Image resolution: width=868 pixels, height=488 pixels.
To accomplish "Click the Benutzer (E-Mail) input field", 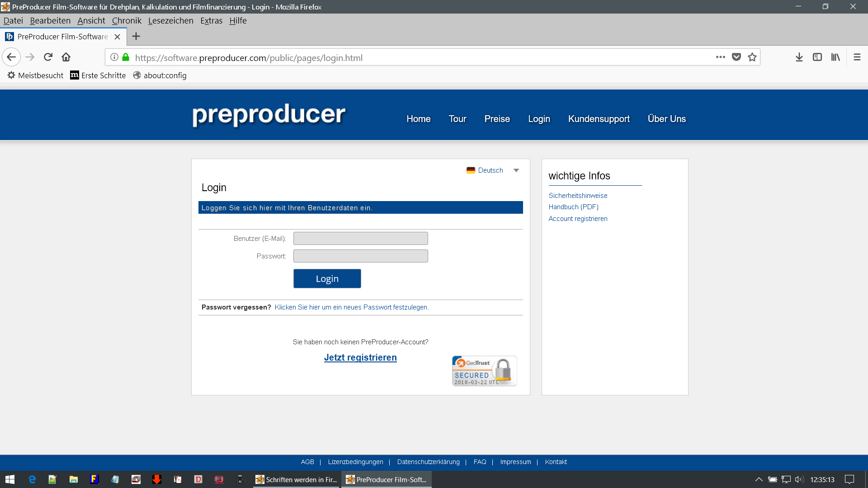I will (360, 239).
